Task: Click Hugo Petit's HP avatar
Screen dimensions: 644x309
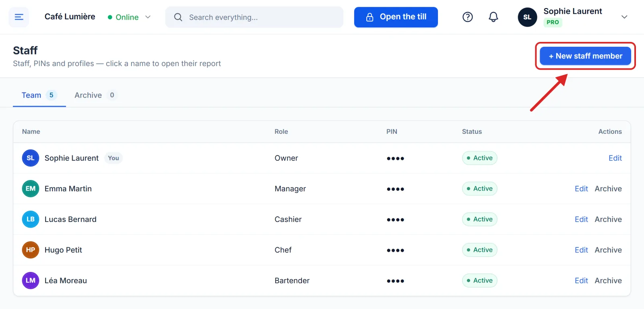Action: [x=31, y=250]
